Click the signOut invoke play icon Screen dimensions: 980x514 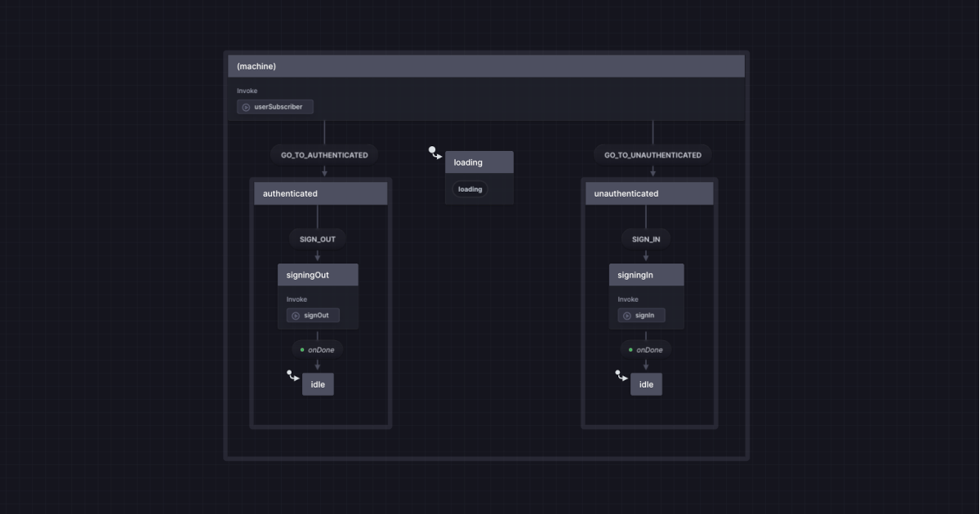(296, 316)
